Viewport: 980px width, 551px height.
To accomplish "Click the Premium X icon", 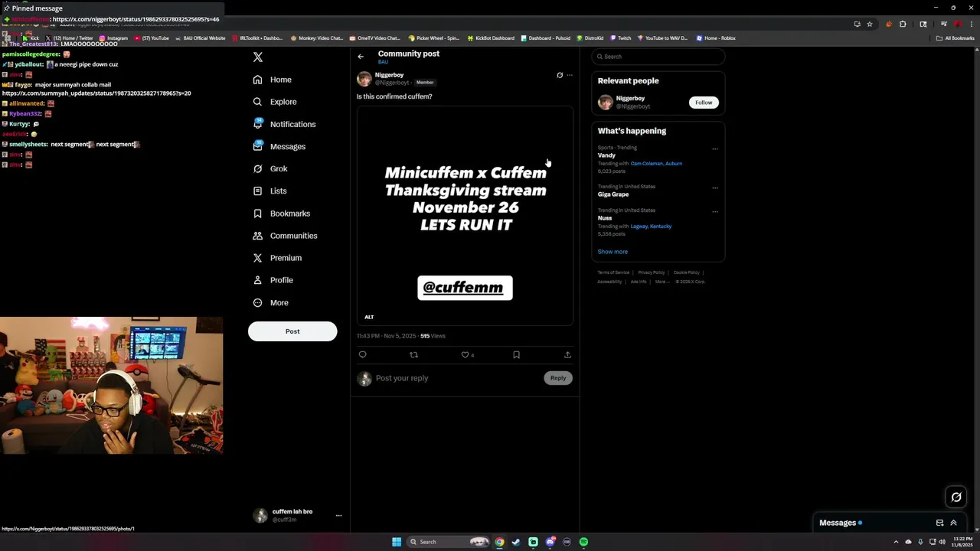I will [257, 258].
